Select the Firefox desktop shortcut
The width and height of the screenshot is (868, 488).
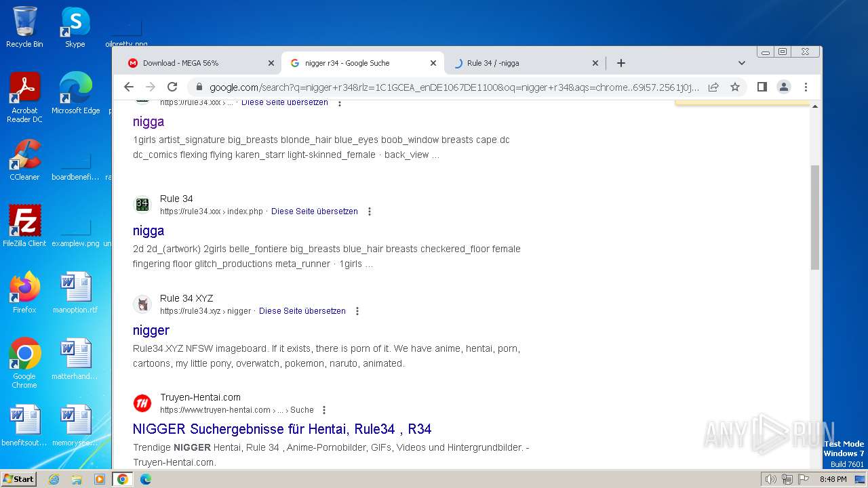(24, 293)
